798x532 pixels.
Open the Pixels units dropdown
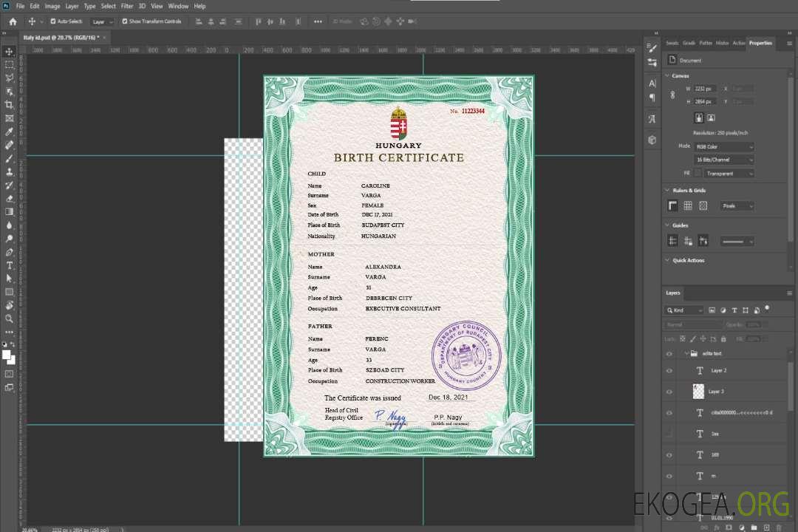[737, 205]
